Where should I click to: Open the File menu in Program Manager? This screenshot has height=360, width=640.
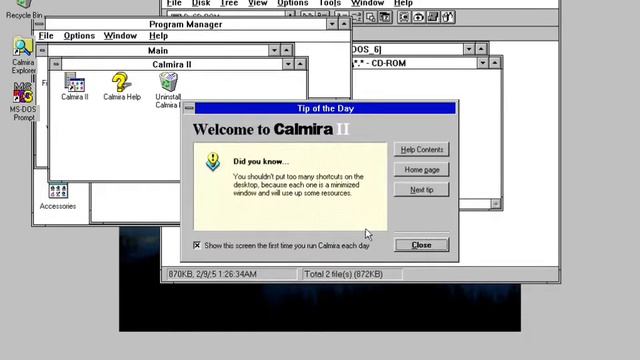coord(46,36)
